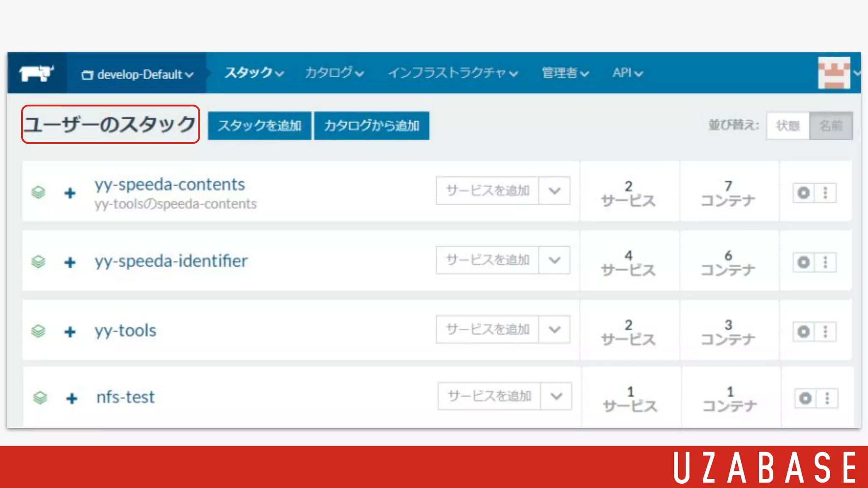This screenshot has width=868, height=488.
Task: Open three-dot menu for nfs-test stack
Action: 827,398
